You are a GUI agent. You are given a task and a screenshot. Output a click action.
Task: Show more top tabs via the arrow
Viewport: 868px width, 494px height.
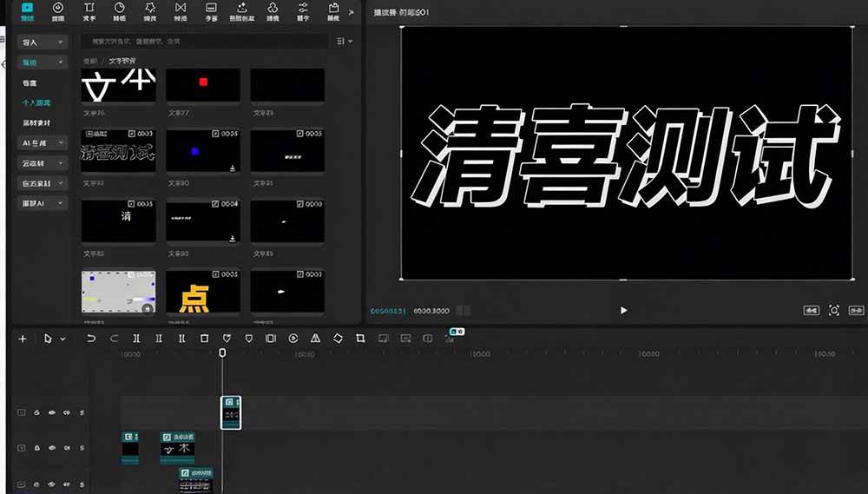tap(351, 11)
